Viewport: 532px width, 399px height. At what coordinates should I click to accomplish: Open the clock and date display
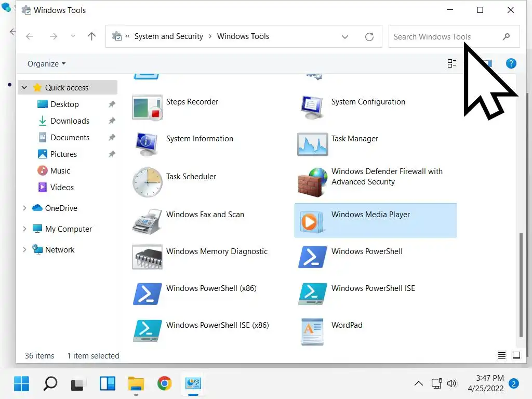(x=486, y=383)
